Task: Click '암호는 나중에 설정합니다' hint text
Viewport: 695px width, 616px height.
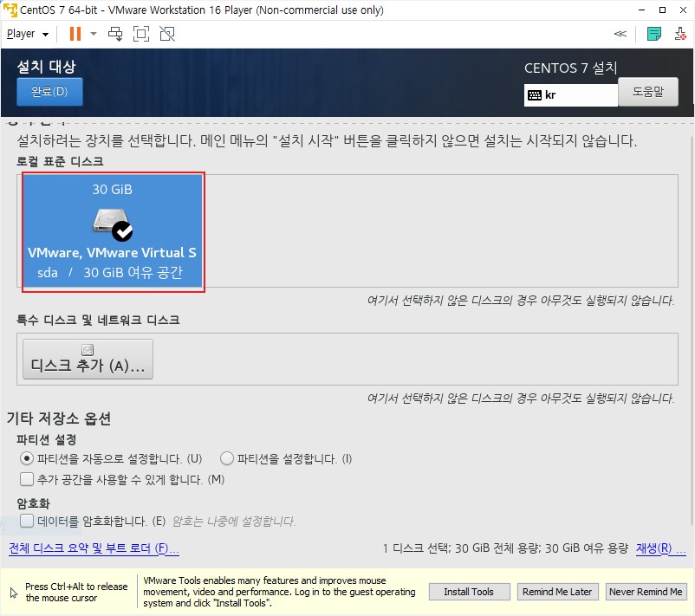Action: 234,522
